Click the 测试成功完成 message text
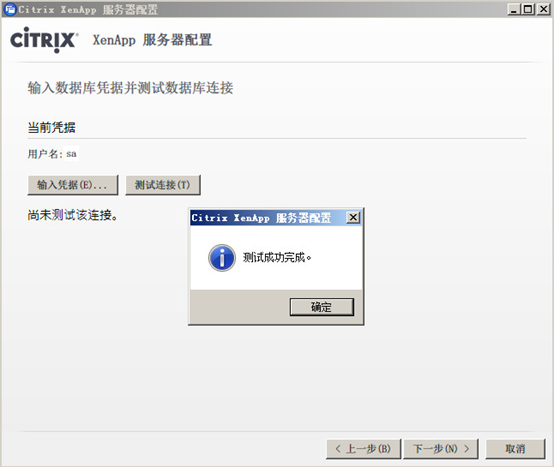The image size is (554, 467). click(277, 258)
